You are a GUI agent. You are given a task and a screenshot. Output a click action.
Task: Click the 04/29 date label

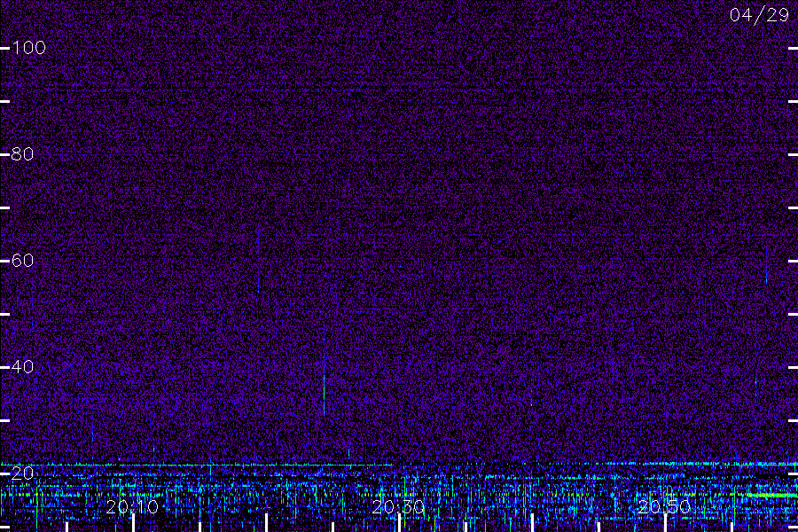[x=759, y=15]
